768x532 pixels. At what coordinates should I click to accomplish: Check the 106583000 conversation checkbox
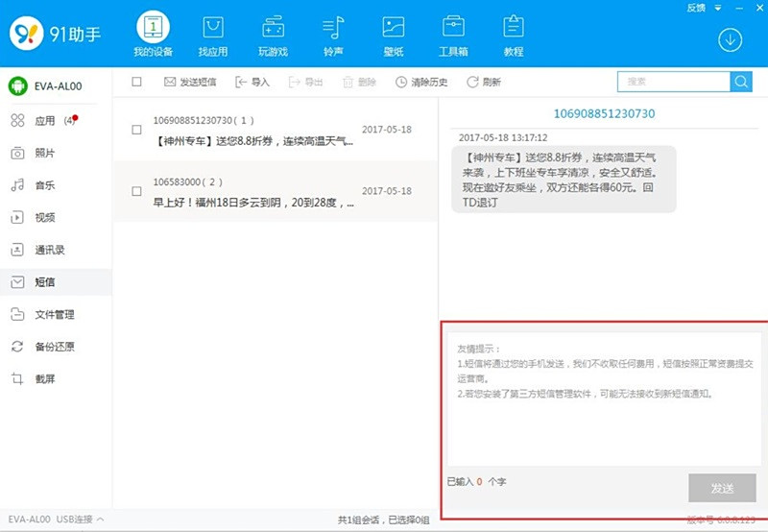click(x=136, y=191)
